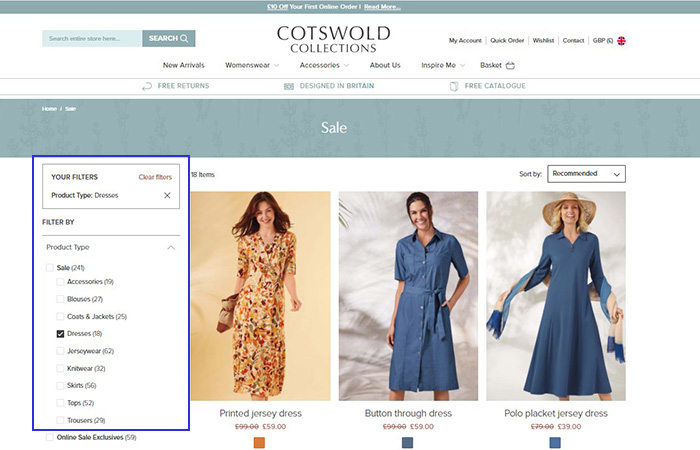Click the FREE CATALOGUE text
The height and width of the screenshot is (450, 700).
click(495, 86)
